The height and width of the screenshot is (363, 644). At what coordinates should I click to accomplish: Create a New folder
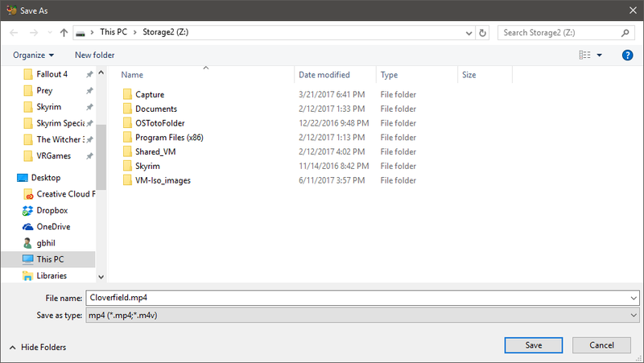tap(94, 55)
